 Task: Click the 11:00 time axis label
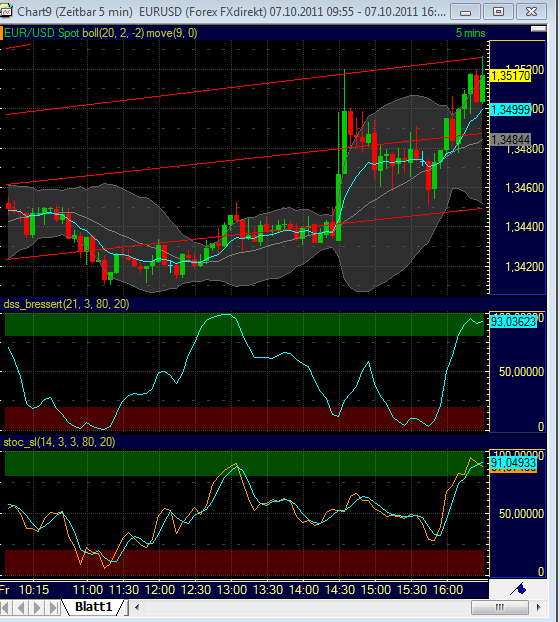click(x=88, y=590)
